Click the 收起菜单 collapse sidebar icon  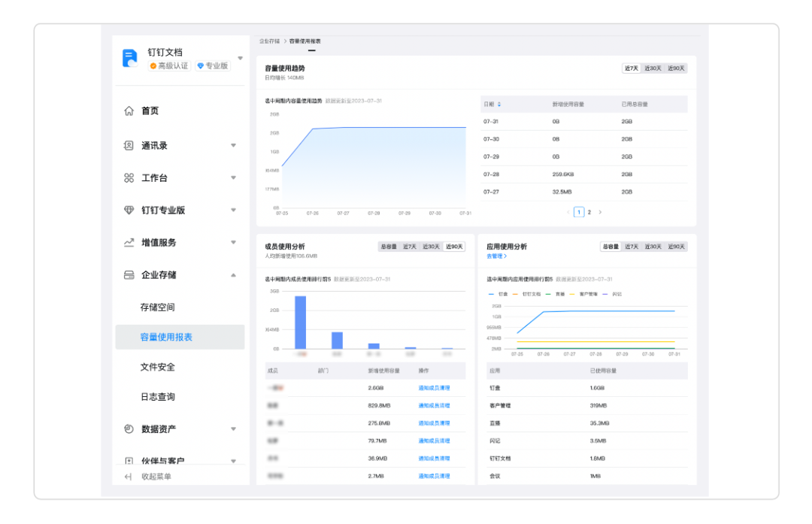pos(128,477)
